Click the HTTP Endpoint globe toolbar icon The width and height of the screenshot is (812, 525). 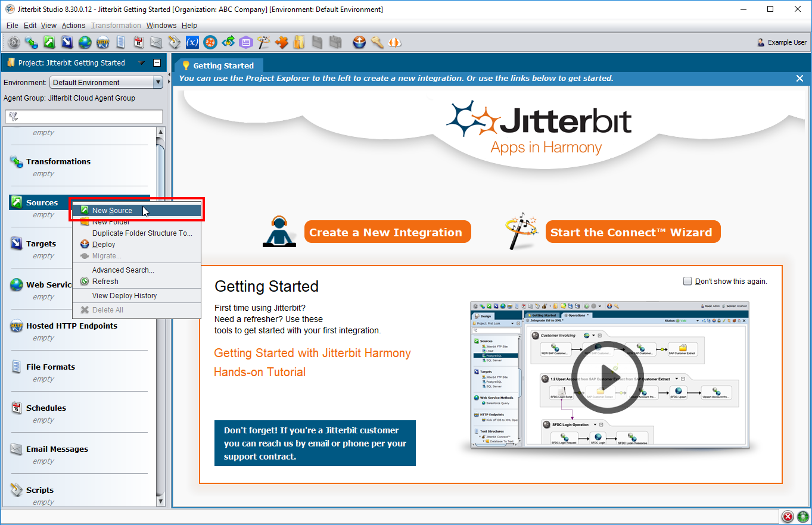coord(102,42)
